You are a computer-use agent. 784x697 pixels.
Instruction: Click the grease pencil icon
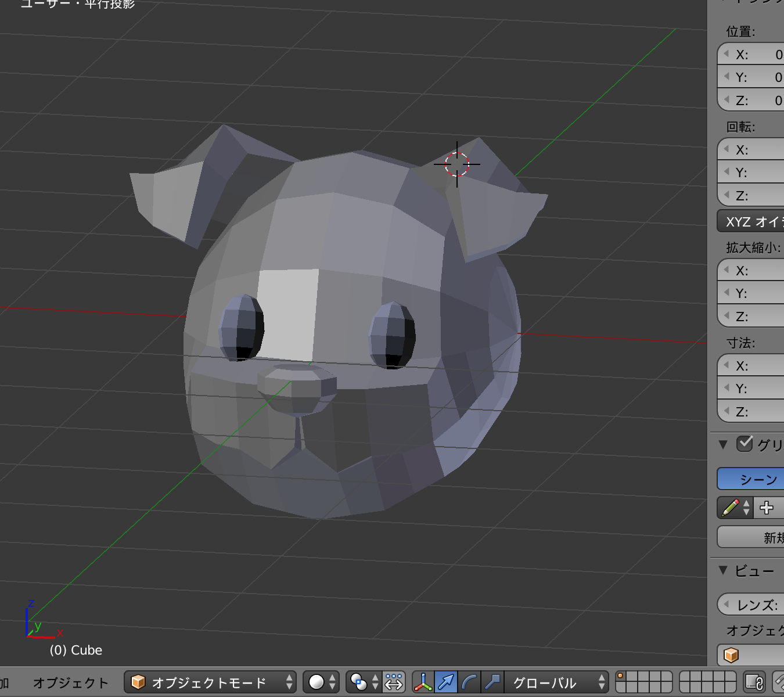tap(731, 508)
